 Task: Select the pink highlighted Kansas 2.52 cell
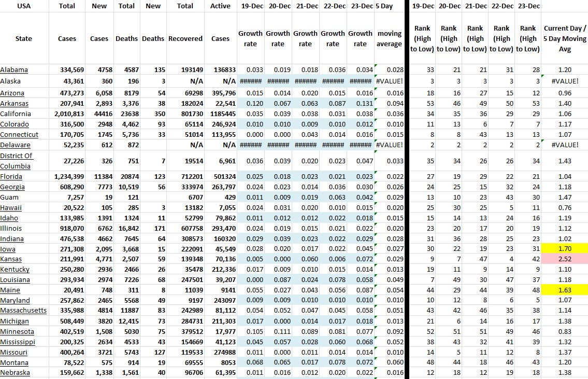564,259
